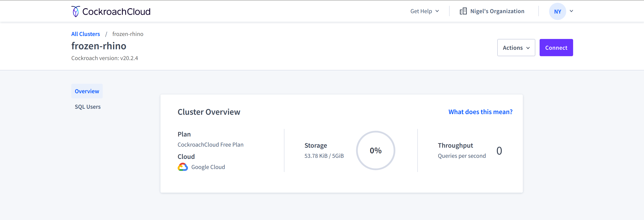Click the frozen-rhino breadcrumb text
Screen dimensions: 644x220
(x=128, y=34)
